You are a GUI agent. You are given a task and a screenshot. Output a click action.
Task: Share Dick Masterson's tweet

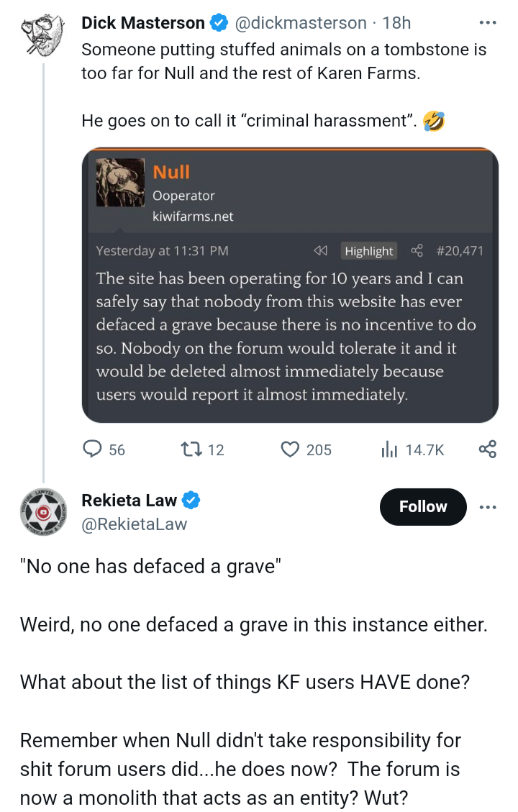click(487, 450)
